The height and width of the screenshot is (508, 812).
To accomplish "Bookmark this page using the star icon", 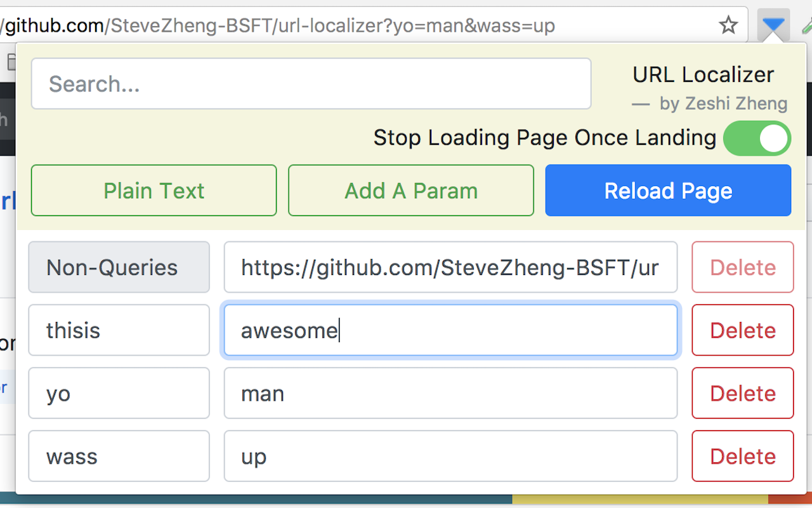I will point(728,25).
